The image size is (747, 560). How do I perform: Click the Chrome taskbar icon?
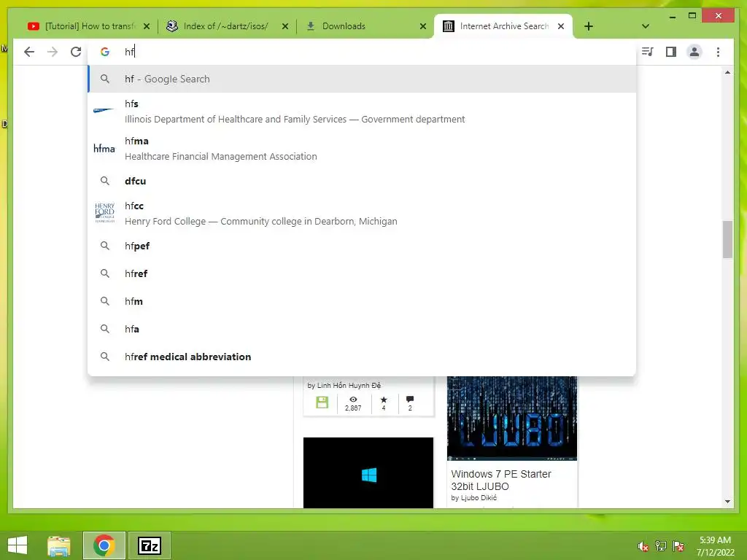(x=104, y=545)
